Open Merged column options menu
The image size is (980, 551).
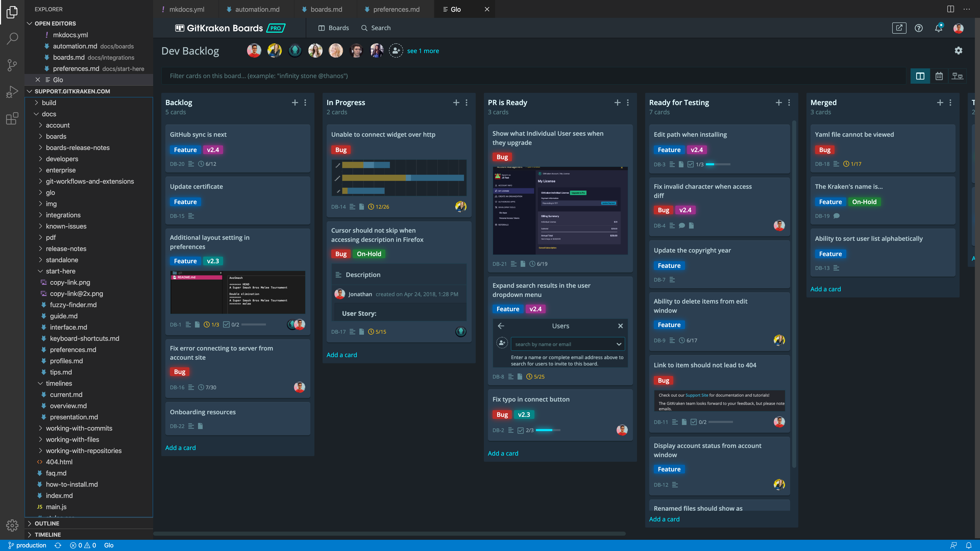(950, 103)
